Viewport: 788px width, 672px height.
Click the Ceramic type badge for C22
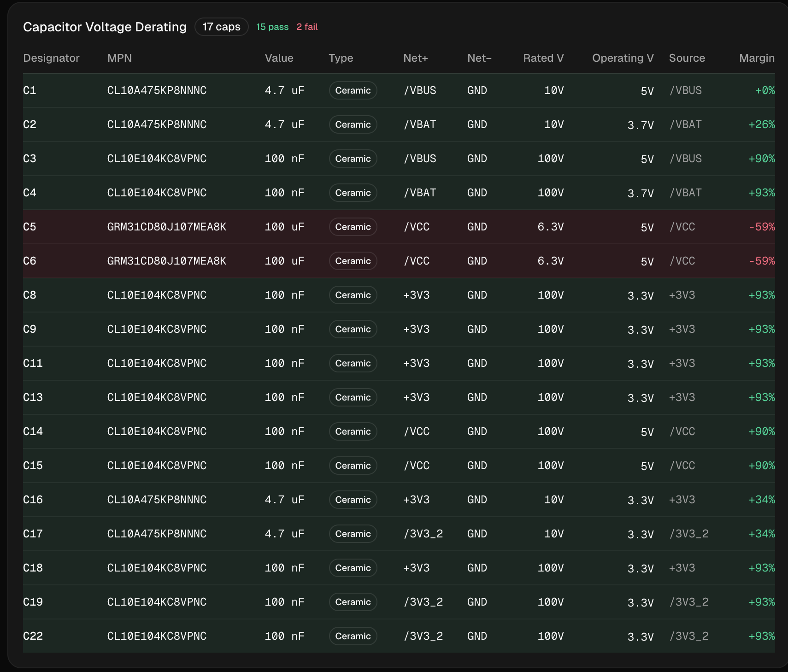click(x=353, y=636)
